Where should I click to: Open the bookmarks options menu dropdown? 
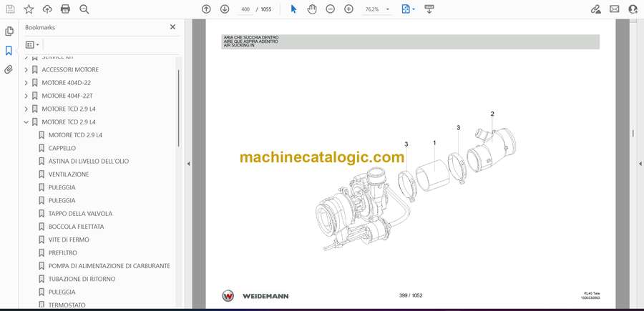point(32,44)
